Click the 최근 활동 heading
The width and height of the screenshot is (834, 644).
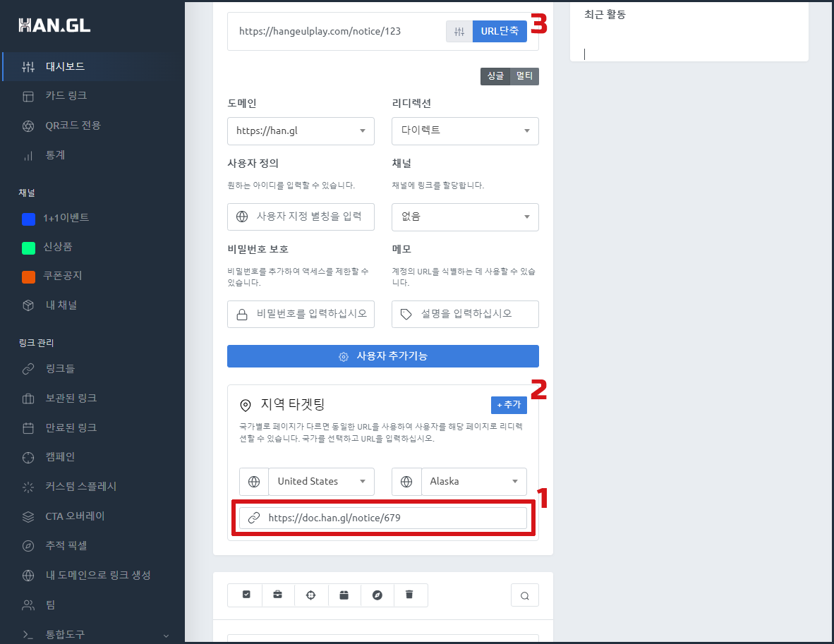coord(605,14)
